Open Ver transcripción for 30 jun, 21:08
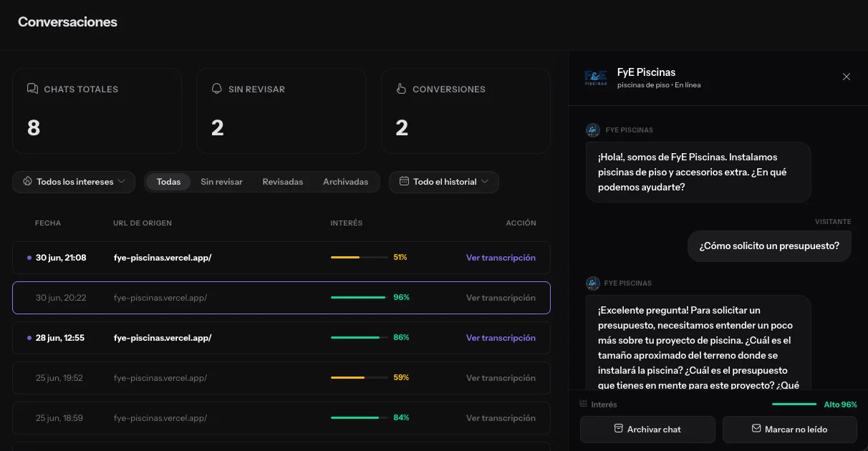868x451 pixels. 501,258
